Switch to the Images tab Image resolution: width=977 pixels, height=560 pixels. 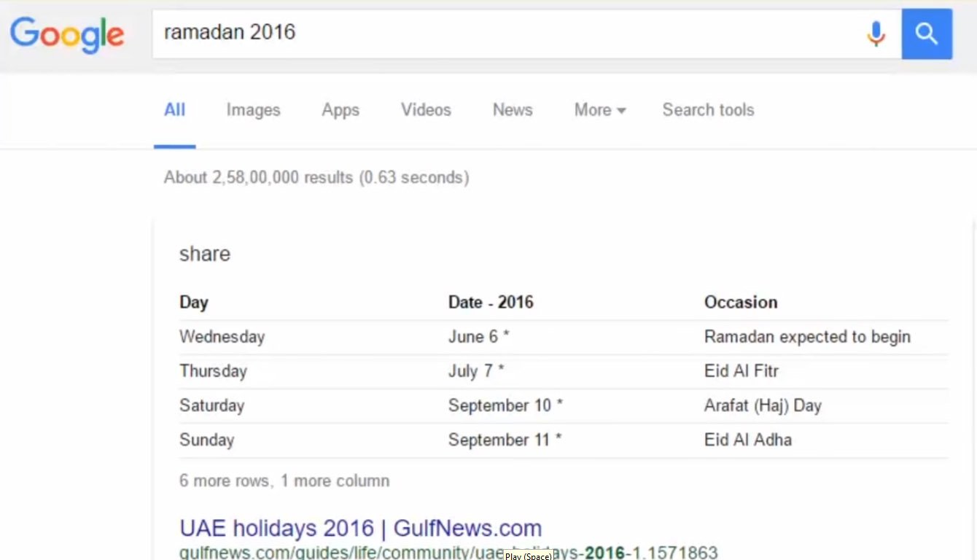pos(253,110)
